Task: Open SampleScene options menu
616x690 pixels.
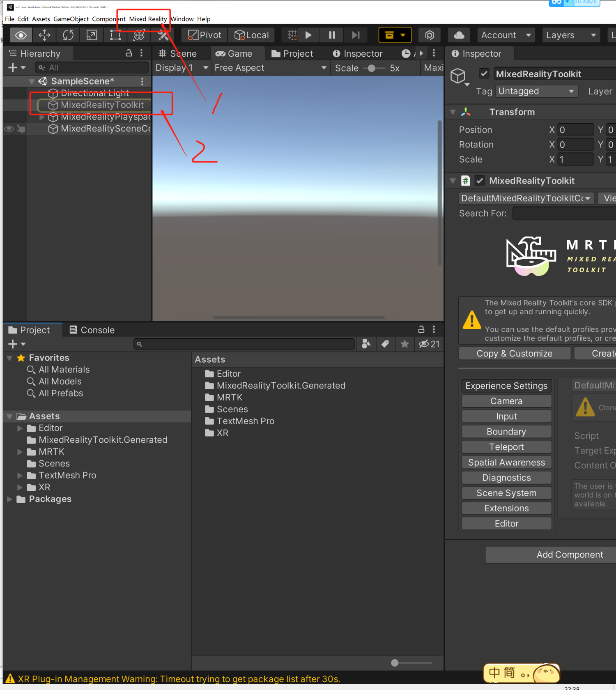Action: tap(142, 81)
